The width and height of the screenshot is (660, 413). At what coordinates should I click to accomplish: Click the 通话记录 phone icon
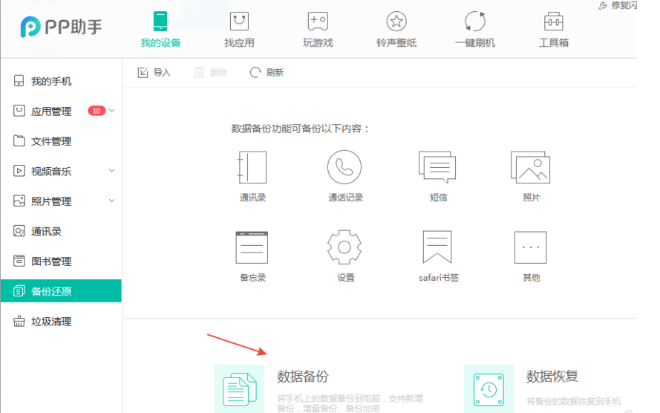[344, 167]
